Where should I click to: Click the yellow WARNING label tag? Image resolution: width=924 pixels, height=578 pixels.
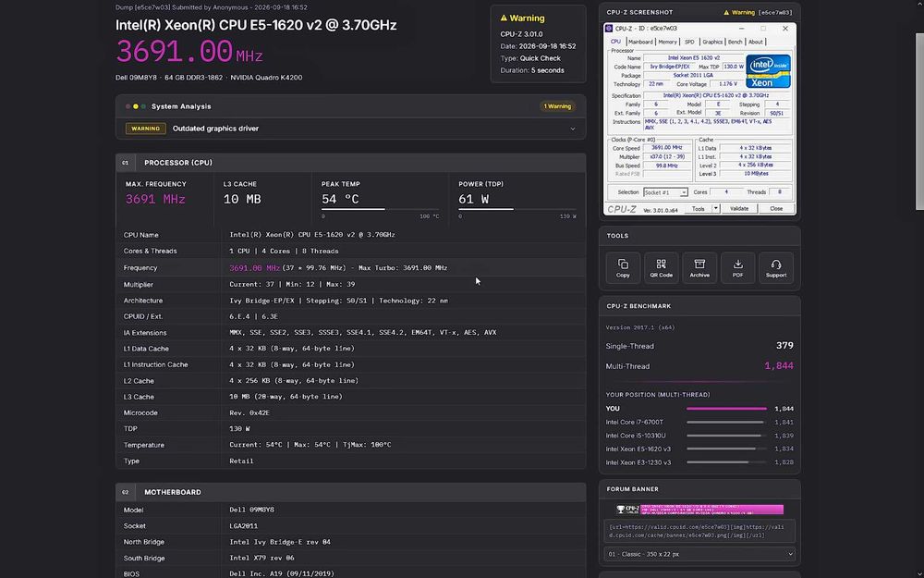coord(146,129)
